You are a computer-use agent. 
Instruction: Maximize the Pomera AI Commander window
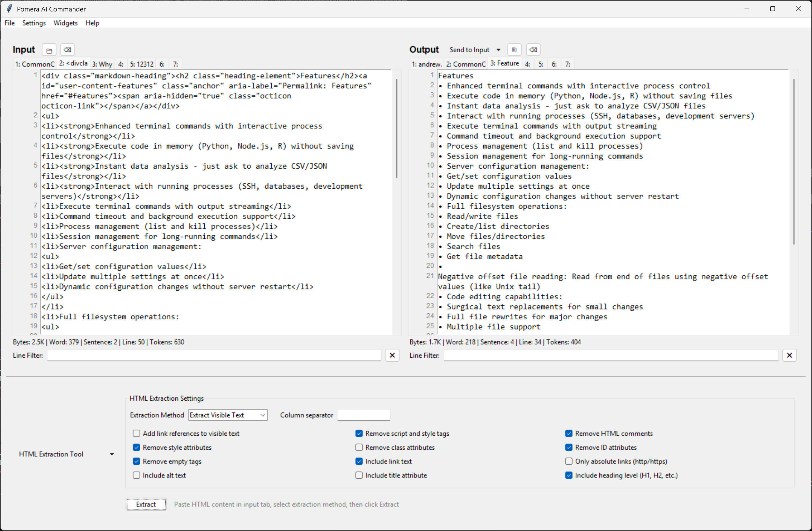tap(772, 9)
